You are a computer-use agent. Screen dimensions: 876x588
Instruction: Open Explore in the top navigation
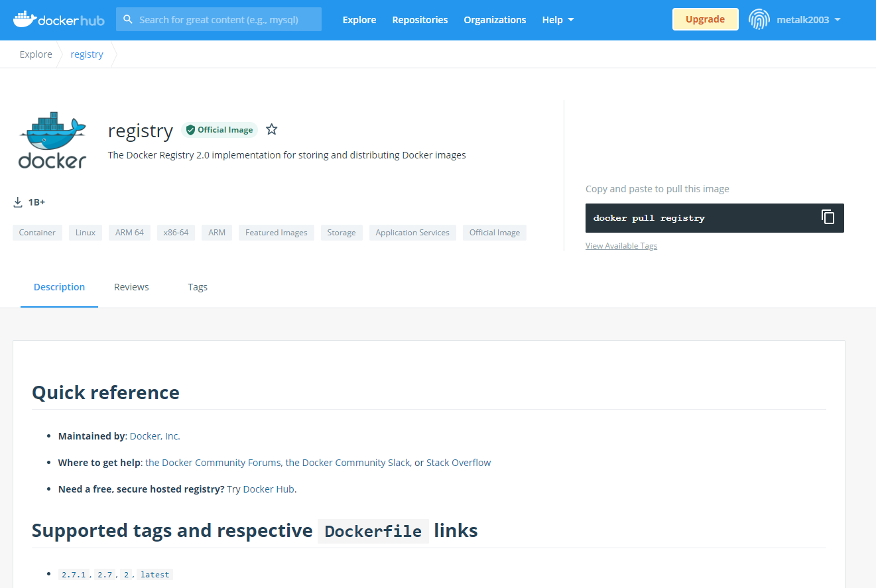[359, 20]
